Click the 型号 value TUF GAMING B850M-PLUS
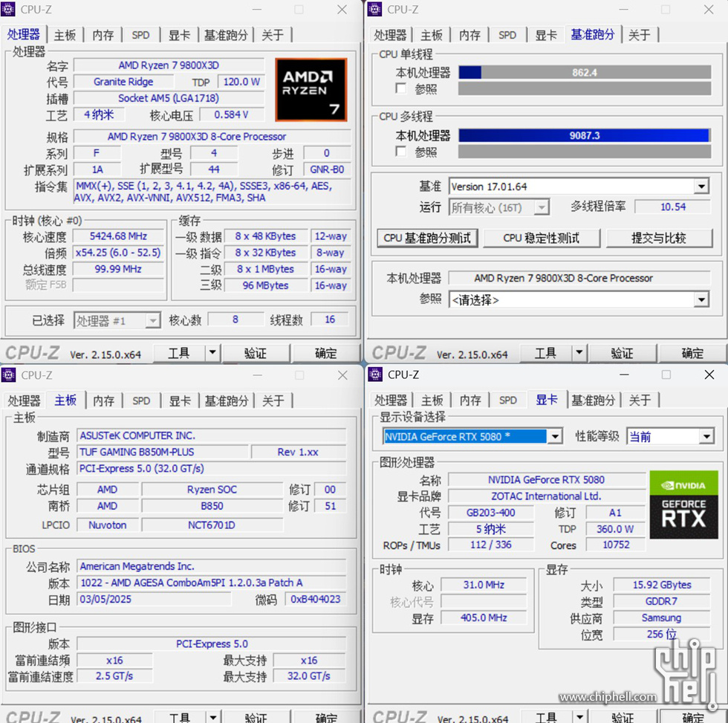728x723 pixels. click(x=163, y=453)
